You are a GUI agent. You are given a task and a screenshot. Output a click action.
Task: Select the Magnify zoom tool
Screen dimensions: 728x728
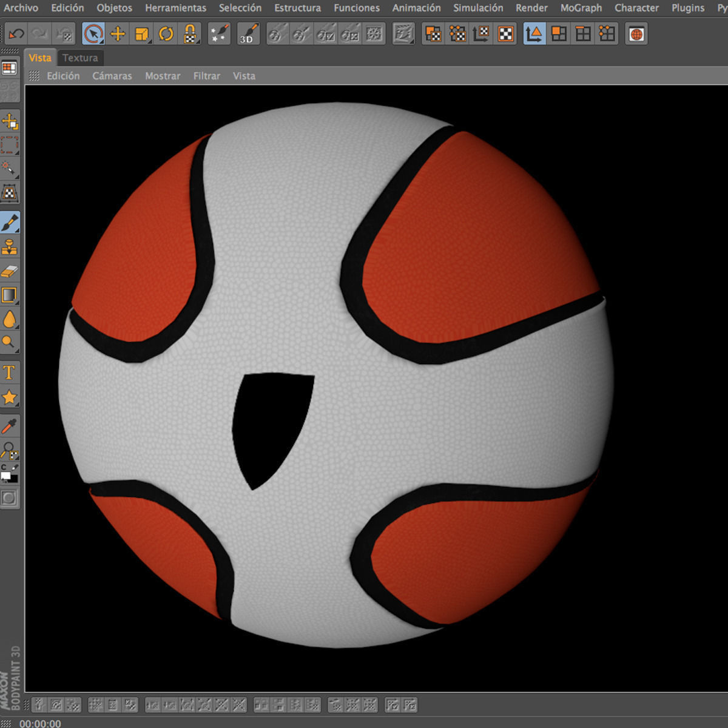(x=10, y=343)
